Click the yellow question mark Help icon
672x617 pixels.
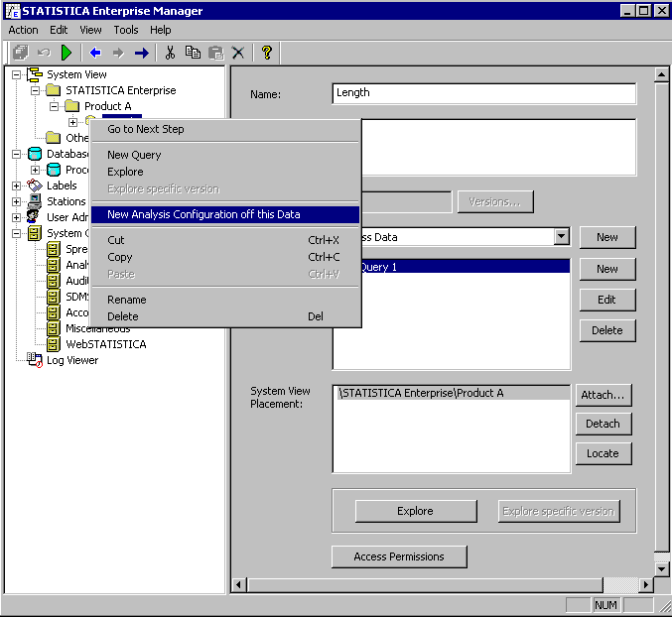[266, 53]
